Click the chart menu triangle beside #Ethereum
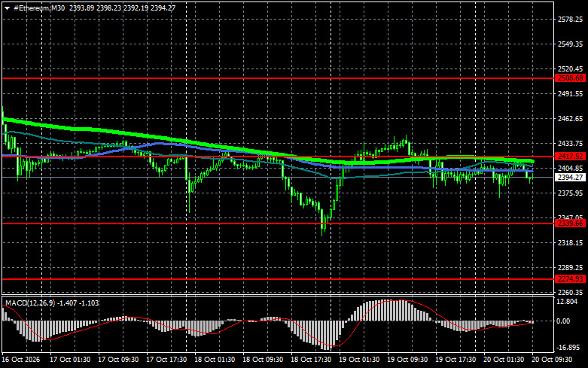 point(7,8)
